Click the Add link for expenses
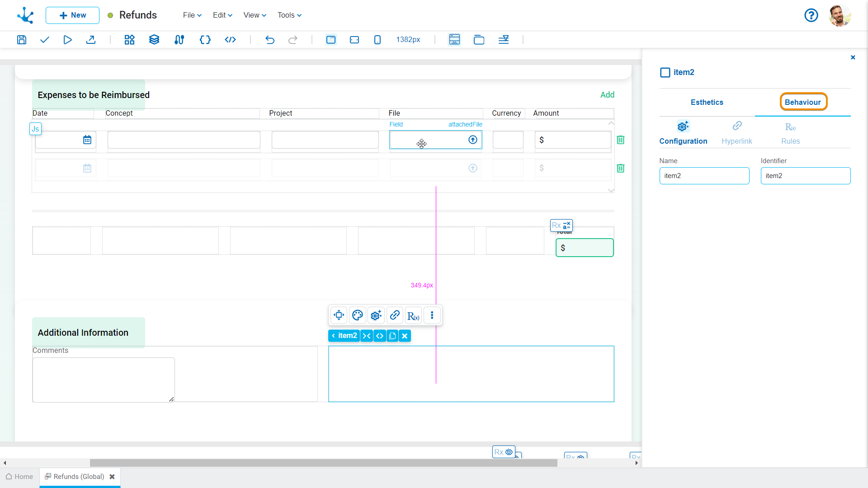 coord(607,95)
